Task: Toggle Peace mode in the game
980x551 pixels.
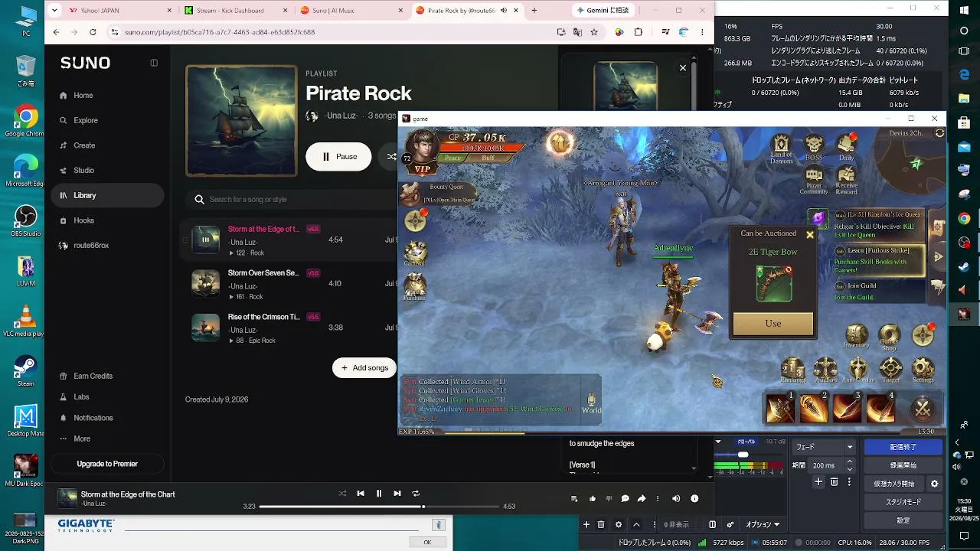Action: (453, 158)
